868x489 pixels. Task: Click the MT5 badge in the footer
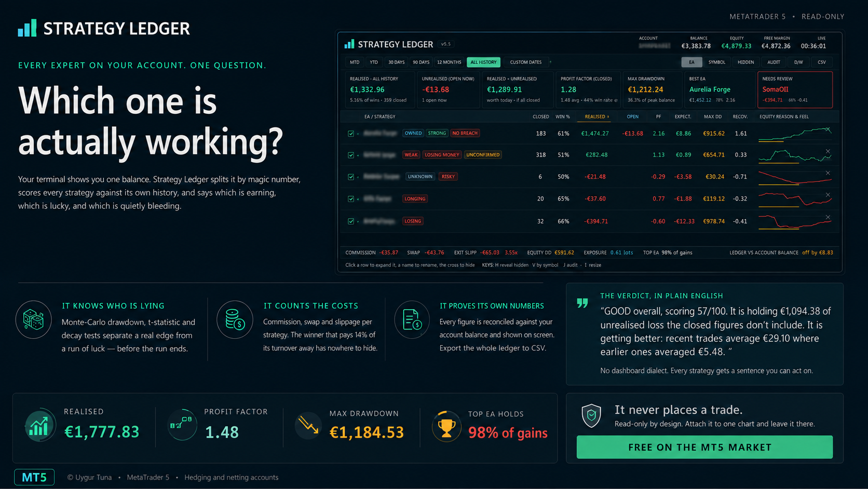34,477
